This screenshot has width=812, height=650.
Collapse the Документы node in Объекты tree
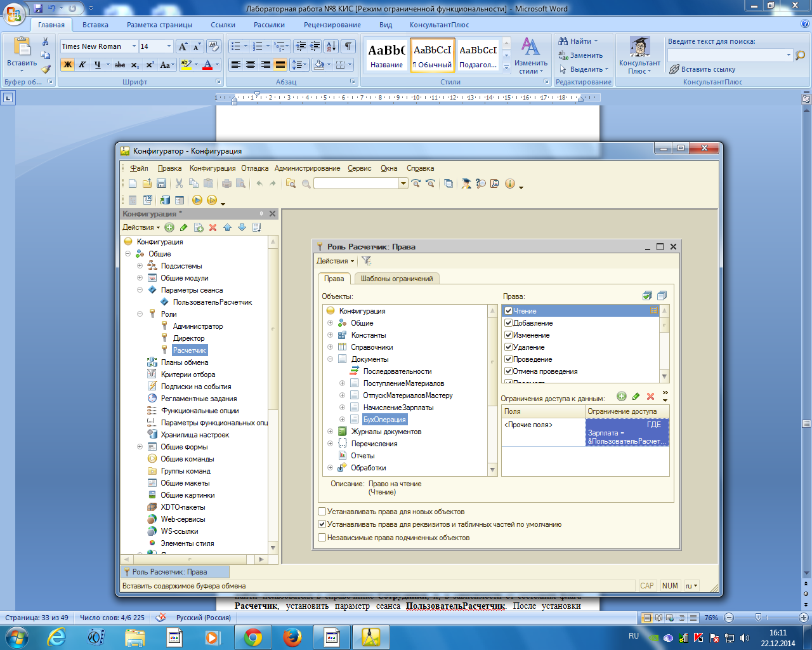pos(330,359)
